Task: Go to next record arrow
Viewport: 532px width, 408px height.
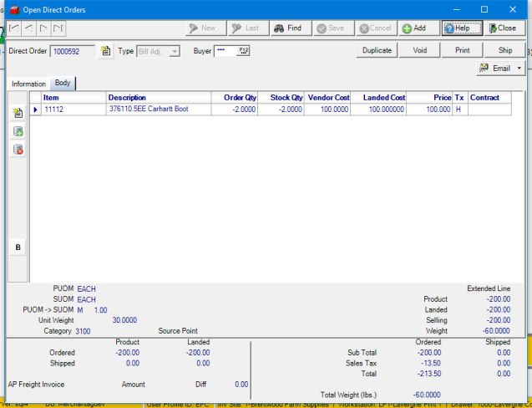Action: click(43, 28)
